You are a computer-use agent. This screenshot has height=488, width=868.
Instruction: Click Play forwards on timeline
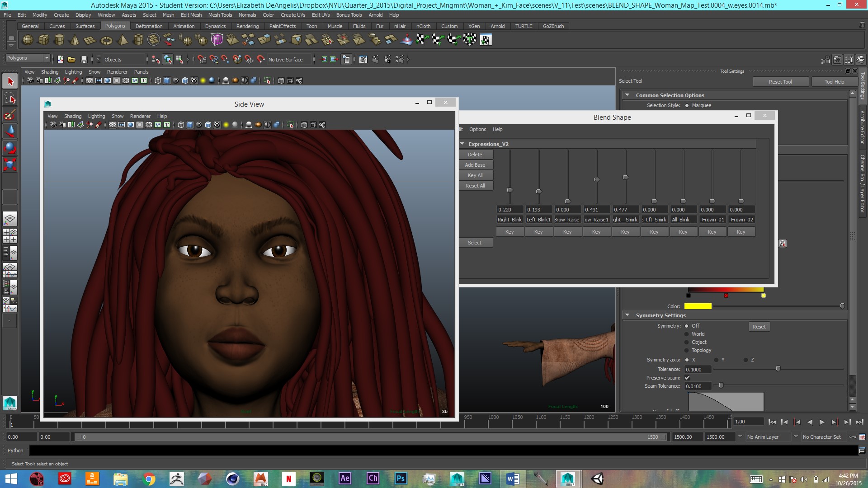pyautogui.click(x=822, y=422)
